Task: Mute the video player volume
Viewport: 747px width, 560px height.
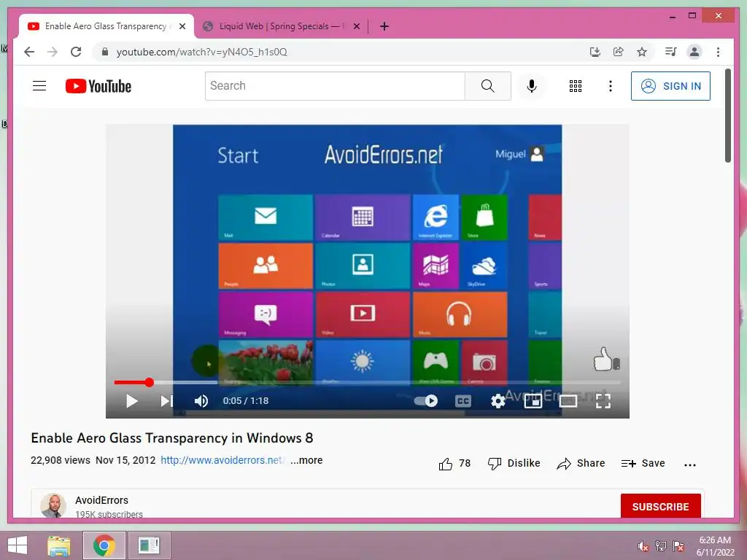Action: coord(201,401)
